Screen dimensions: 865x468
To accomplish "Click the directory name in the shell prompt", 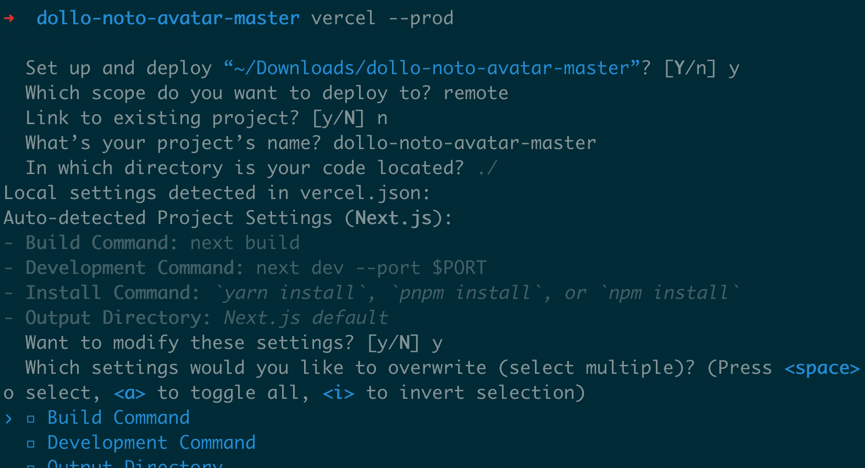I will tap(168, 18).
